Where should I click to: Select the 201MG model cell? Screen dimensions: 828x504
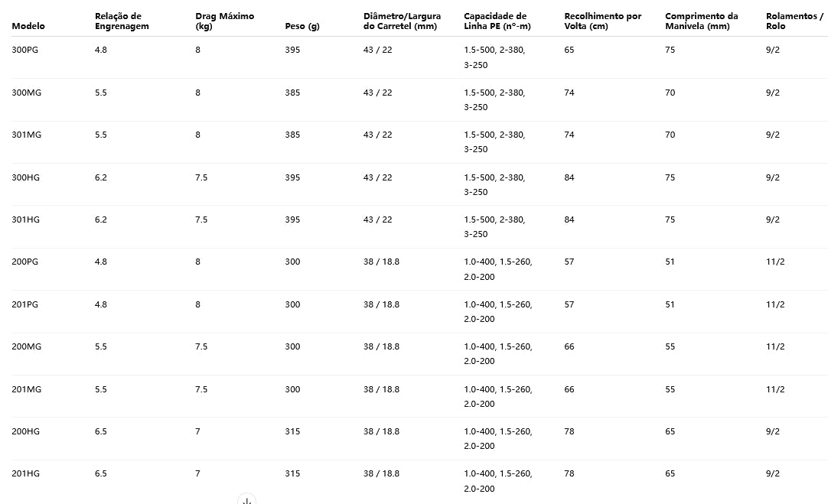tap(26, 389)
